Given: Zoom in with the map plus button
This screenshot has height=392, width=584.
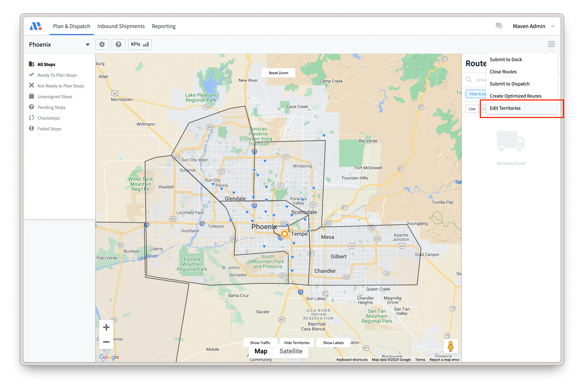Looking at the screenshot, I should coord(106,327).
